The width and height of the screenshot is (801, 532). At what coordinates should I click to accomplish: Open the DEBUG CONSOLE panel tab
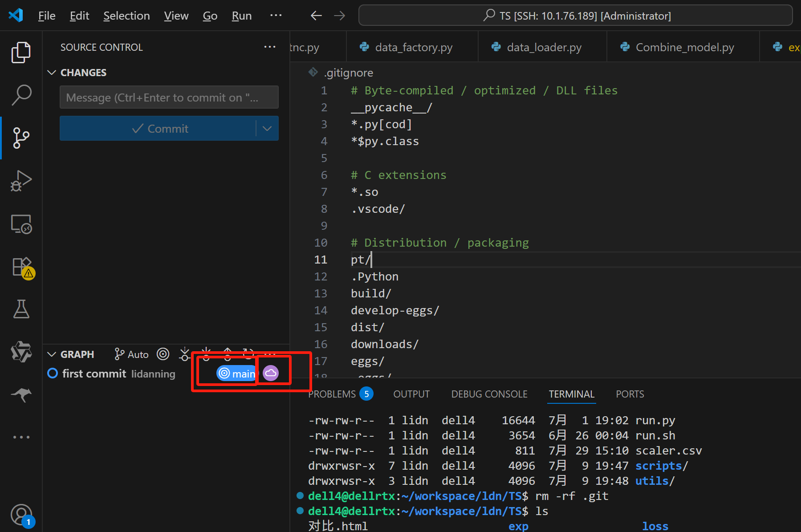[489, 394]
